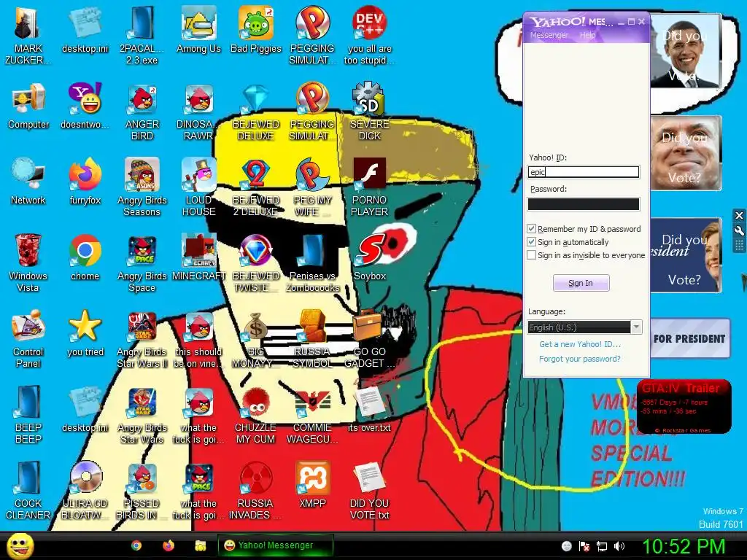
Task: Click the McCain Did you Vote gadget
Action: [686, 153]
